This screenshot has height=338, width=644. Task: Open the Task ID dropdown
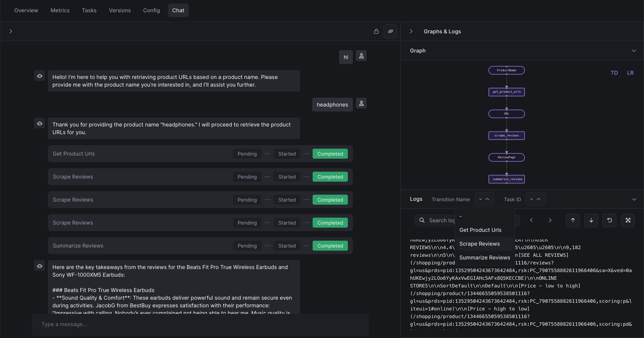click(536, 199)
